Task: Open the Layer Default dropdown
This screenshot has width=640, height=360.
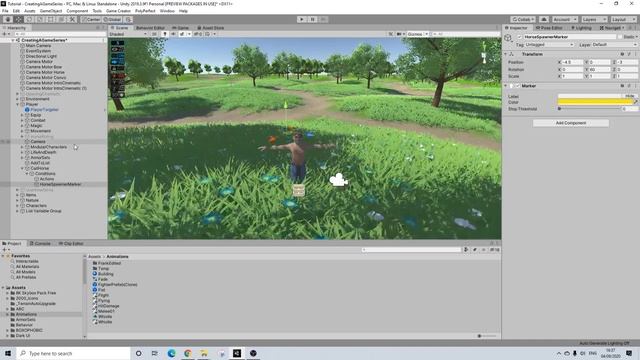Action: coord(614,44)
